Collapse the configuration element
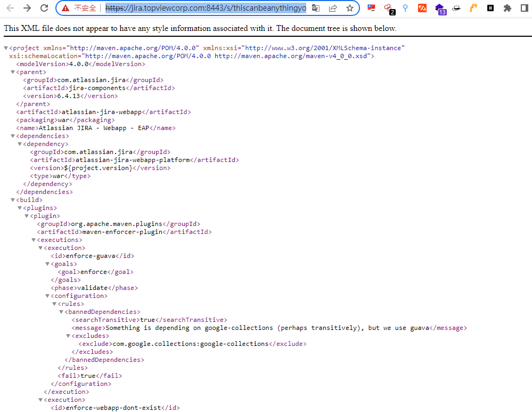 coord(47,296)
